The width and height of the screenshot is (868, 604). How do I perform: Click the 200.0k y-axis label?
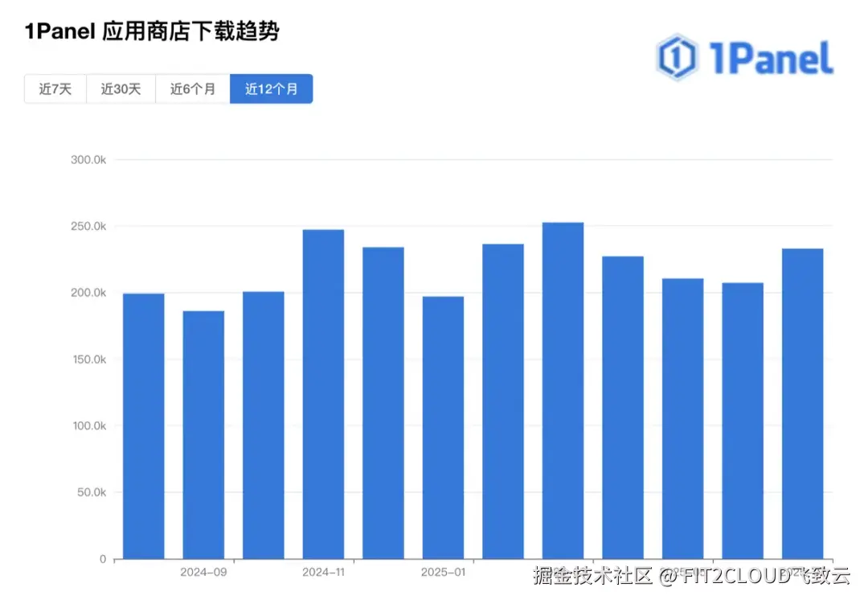(88, 293)
